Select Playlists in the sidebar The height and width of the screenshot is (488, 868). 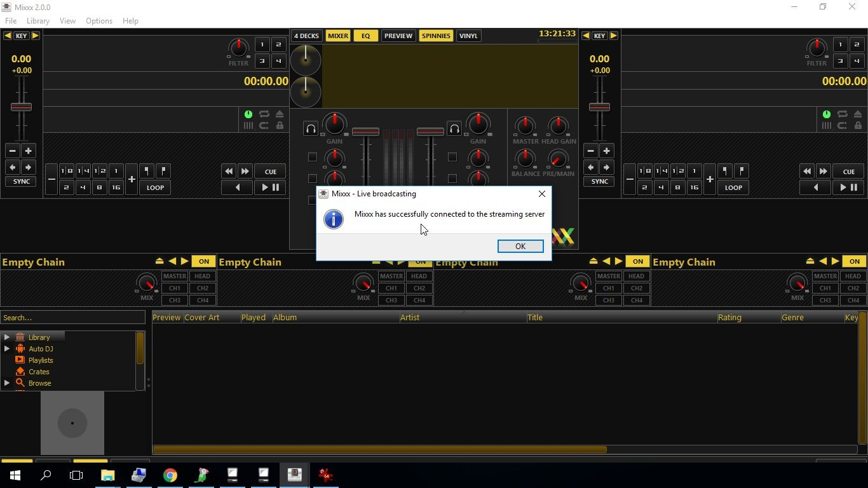point(41,360)
